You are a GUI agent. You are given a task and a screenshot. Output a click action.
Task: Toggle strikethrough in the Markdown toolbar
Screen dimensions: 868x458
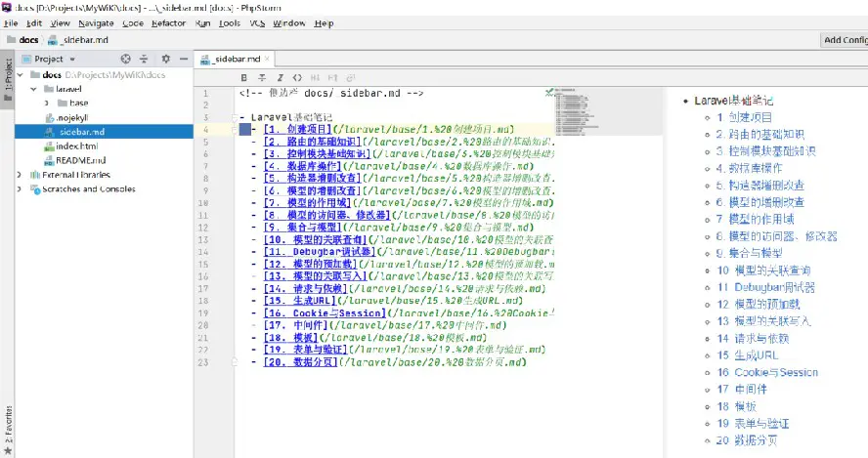(x=262, y=78)
